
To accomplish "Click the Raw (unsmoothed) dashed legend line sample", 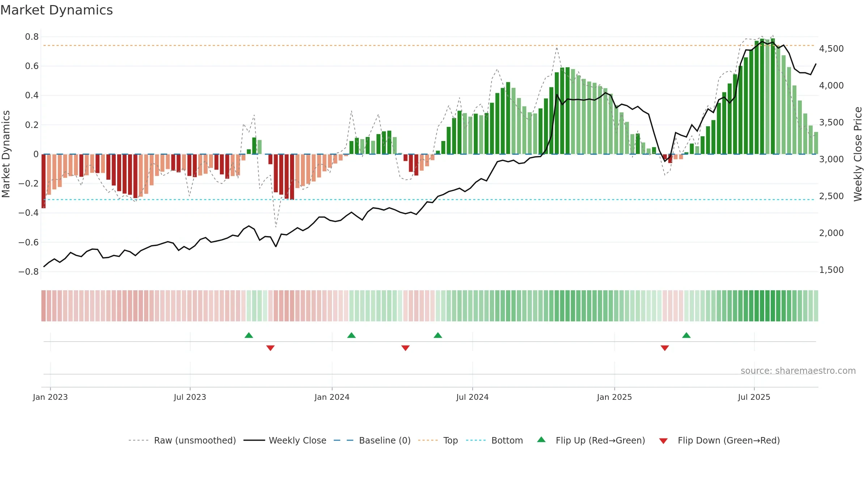I will (x=139, y=440).
